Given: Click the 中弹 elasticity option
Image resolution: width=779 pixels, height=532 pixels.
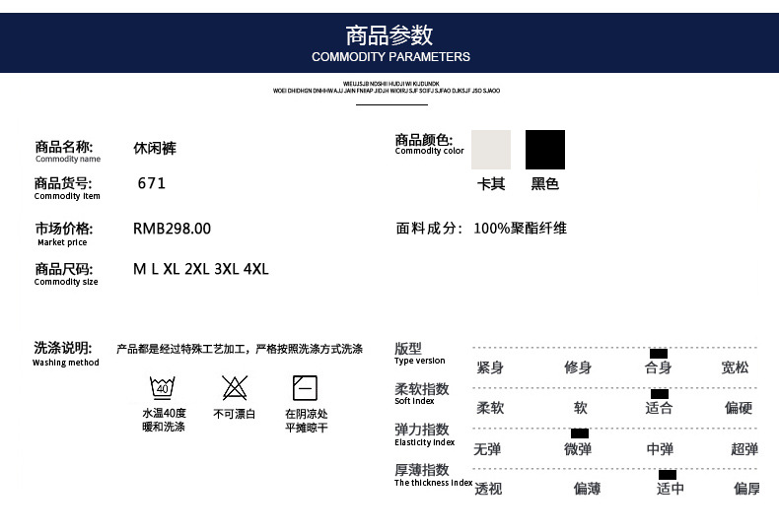Looking at the screenshot, I should click(660, 449).
